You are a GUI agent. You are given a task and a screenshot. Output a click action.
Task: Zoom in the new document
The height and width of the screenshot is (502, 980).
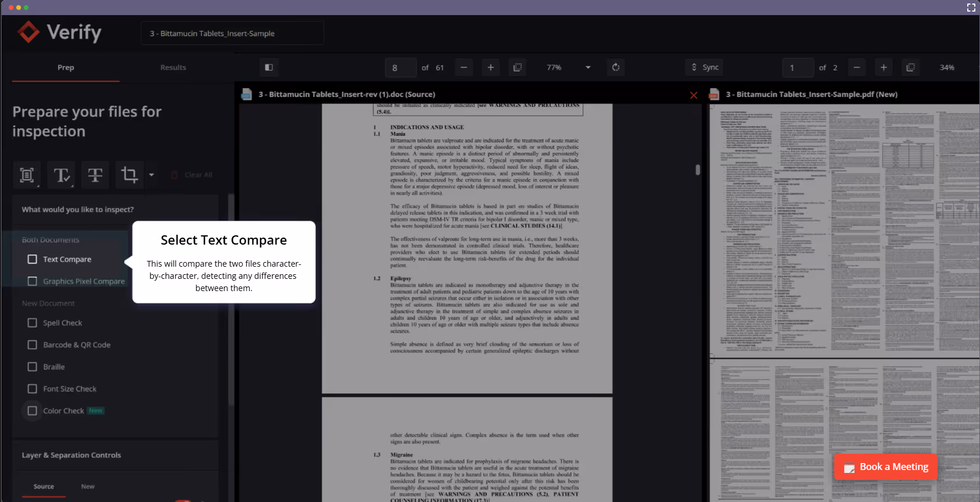pos(884,67)
